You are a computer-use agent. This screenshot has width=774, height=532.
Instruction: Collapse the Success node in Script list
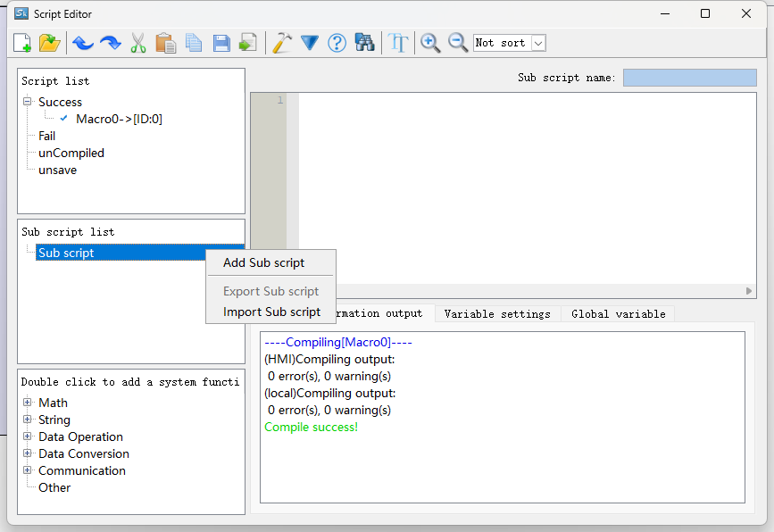point(28,102)
